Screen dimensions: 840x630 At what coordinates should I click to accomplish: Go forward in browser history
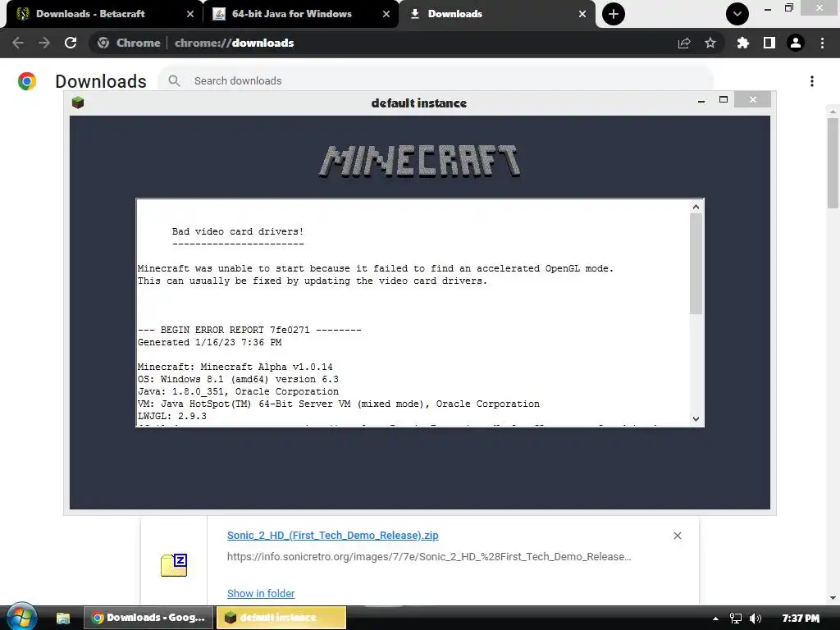[44, 43]
